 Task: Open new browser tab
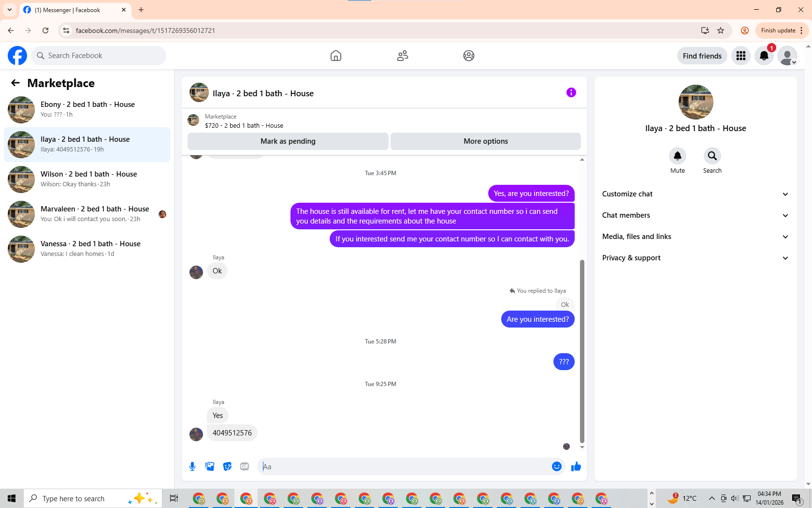[141, 10]
